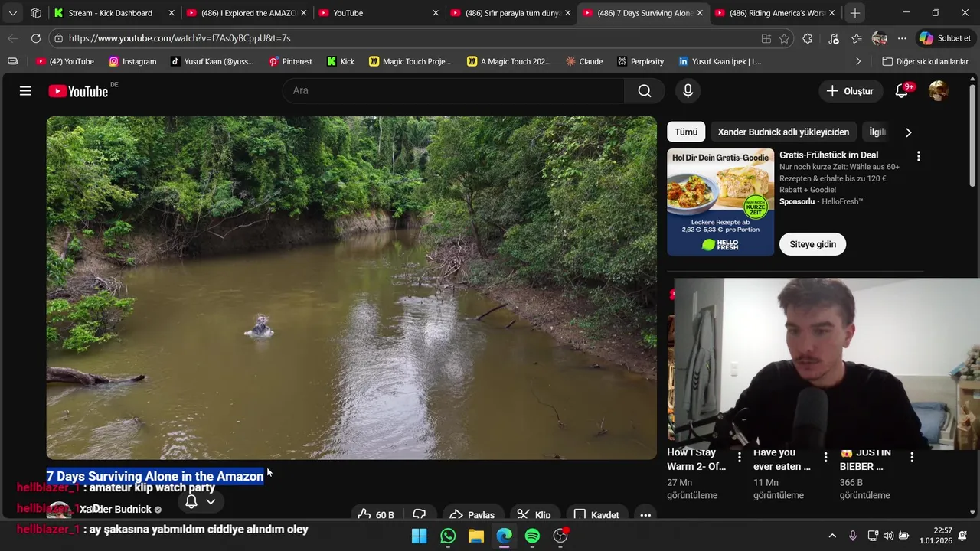Open Kick bookmark in favorites bar
The height and width of the screenshot is (551, 980).
click(340, 61)
